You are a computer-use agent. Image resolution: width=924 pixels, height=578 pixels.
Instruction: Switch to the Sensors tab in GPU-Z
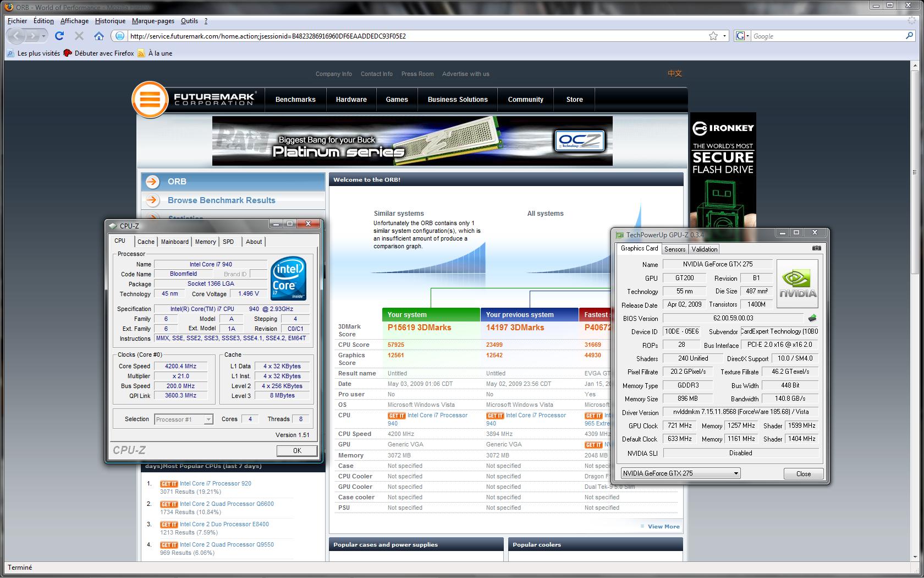pyautogui.click(x=675, y=249)
